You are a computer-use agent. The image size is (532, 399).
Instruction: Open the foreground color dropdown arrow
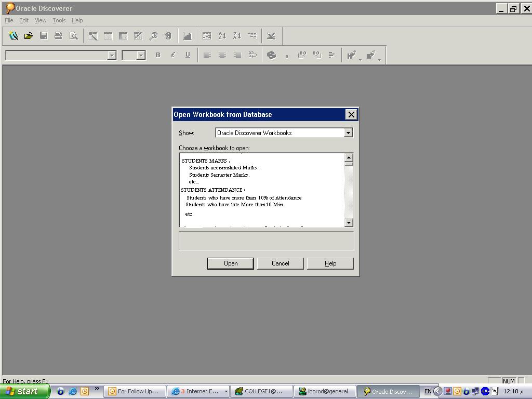click(361, 60)
